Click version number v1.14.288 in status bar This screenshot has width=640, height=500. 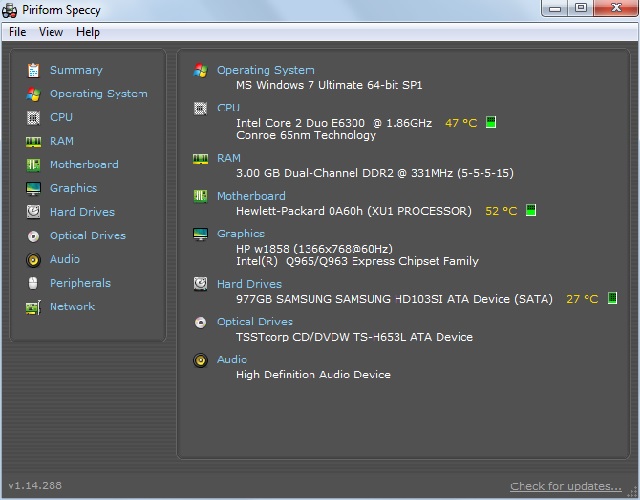35,486
